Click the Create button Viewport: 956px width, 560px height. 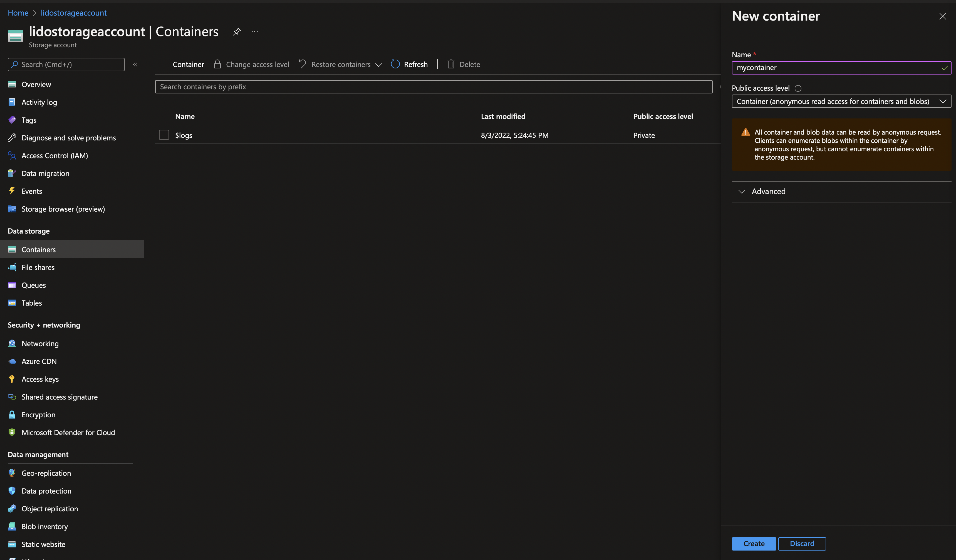(x=754, y=543)
